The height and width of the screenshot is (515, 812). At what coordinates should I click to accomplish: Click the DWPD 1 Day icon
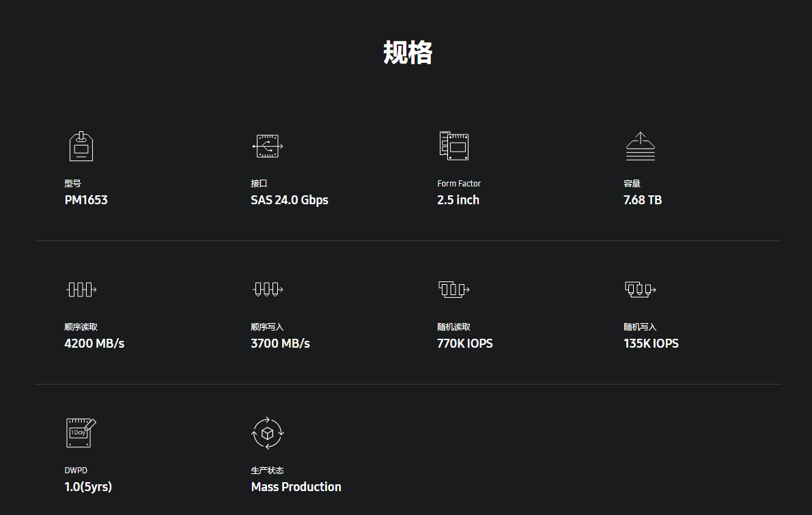[x=81, y=432]
